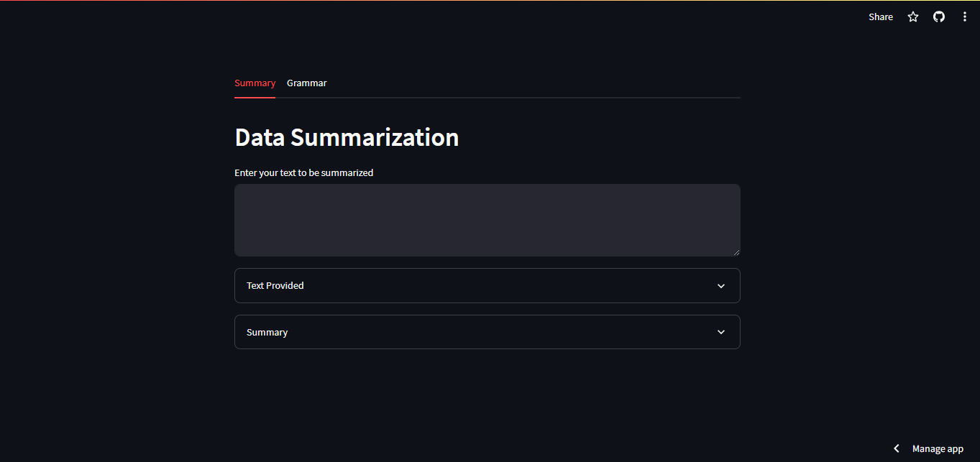Screen dimensions: 980x462
Task: Click the left arrow beside Manage app
Action: pos(897,448)
